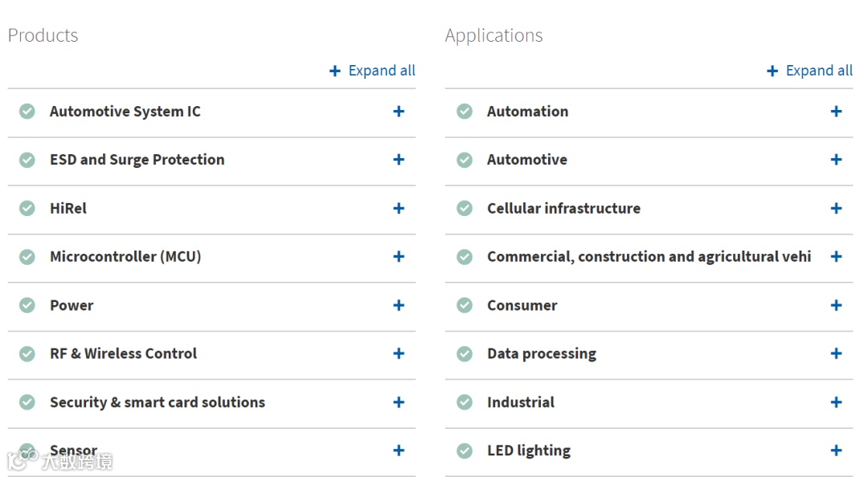Click the Applications section heading
Screen dimensions: 868x477
tap(493, 35)
